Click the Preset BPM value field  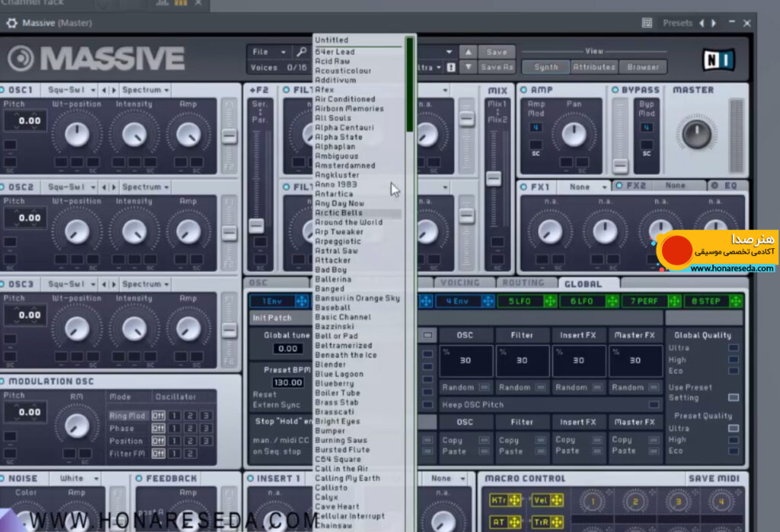287,382
